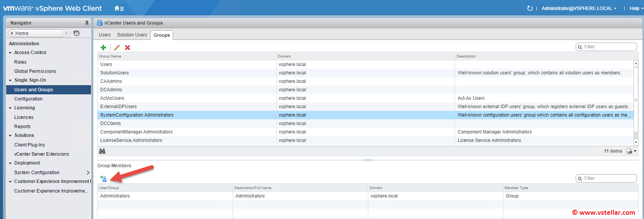Click the add group member icon
The image size is (644, 219).
(x=103, y=179)
